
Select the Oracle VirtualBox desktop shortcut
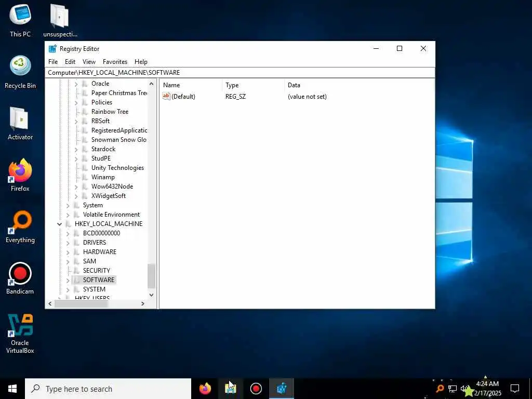tap(20, 334)
